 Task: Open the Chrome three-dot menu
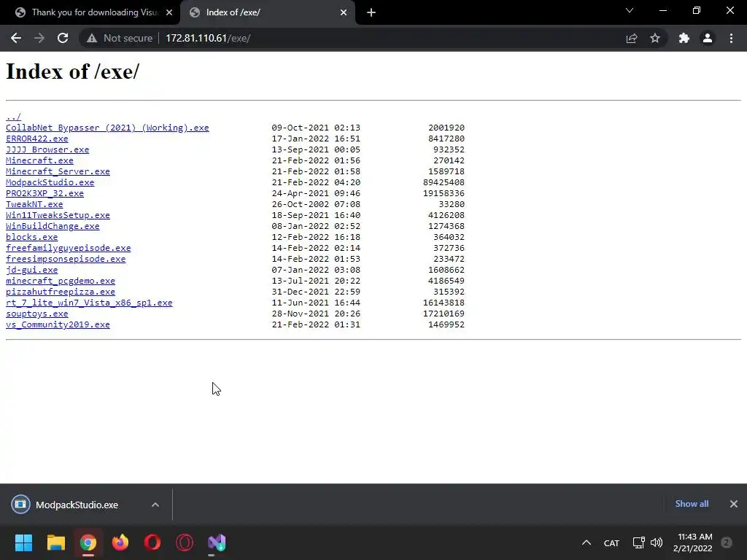[731, 38]
